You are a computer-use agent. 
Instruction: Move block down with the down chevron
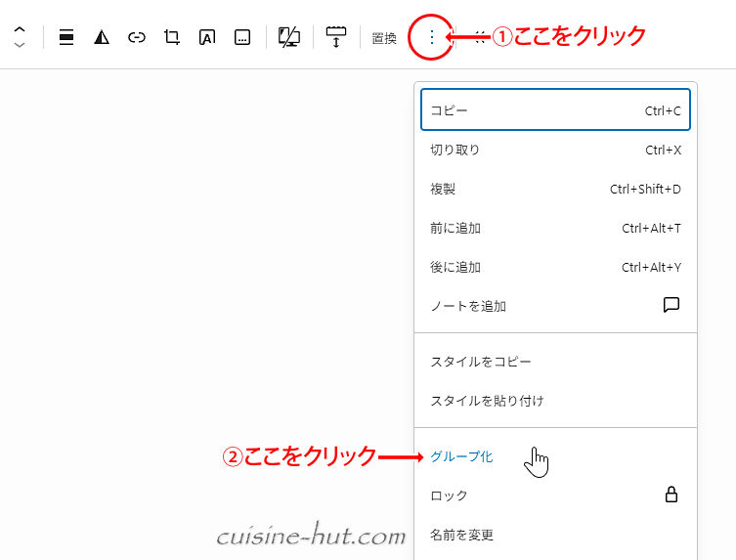20,45
